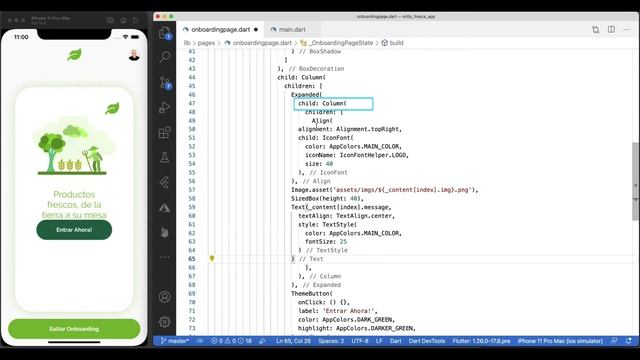This screenshot has width=640, height=360.
Task: Click the vertical scrollbar thumb in editor
Action: point(636,182)
